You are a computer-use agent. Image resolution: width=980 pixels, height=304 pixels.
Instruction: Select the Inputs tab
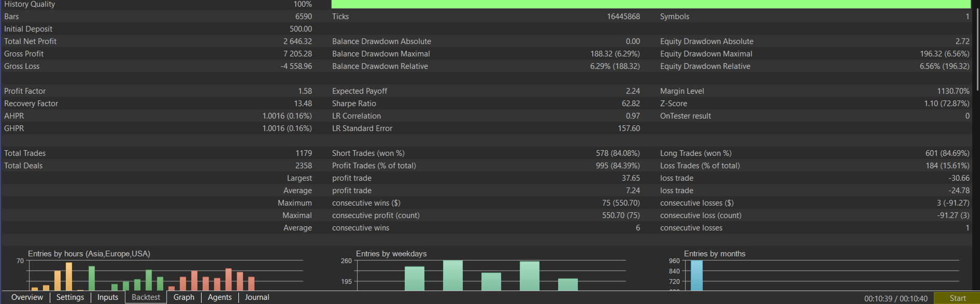[x=108, y=297]
